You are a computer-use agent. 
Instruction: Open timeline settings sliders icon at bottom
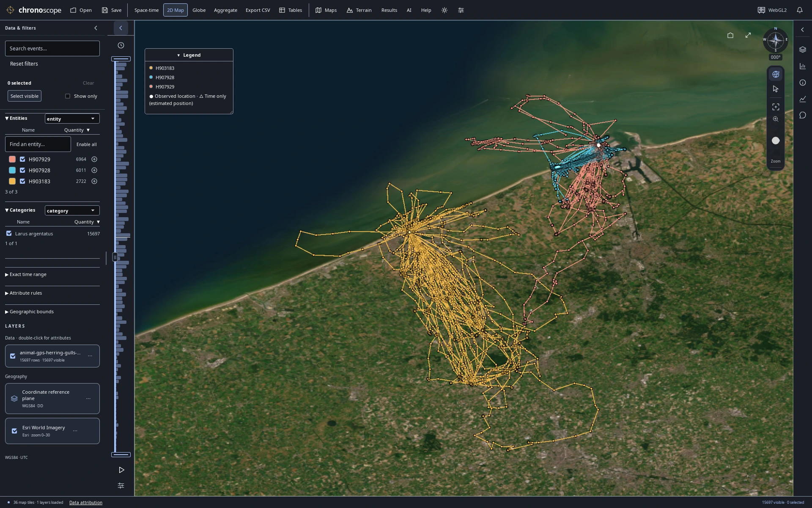[121, 486]
